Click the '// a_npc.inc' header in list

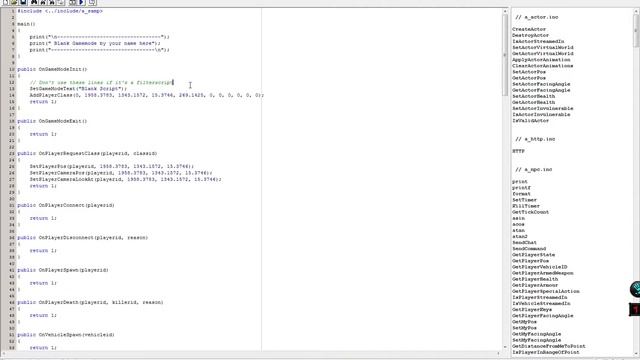(x=533, y=169)
